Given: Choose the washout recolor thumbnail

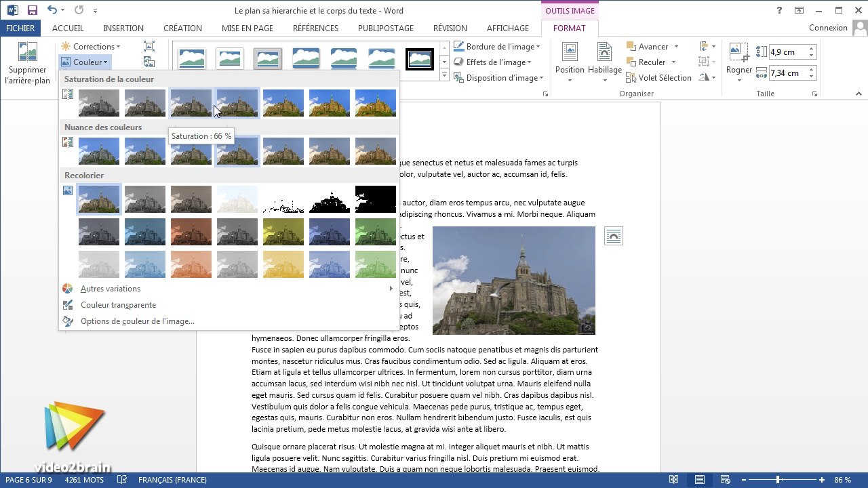Looking at the screenshot, I should 237,199.
